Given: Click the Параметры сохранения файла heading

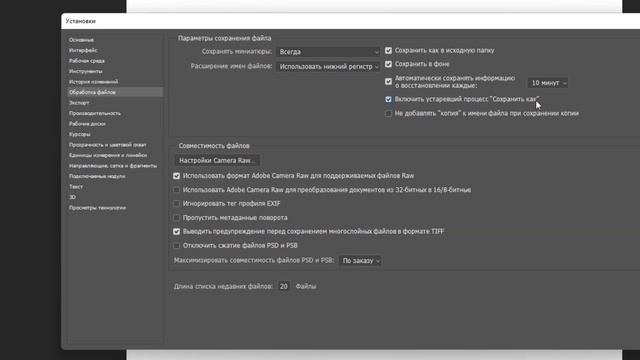Looking at the screenshot, I should pos(224,38).
